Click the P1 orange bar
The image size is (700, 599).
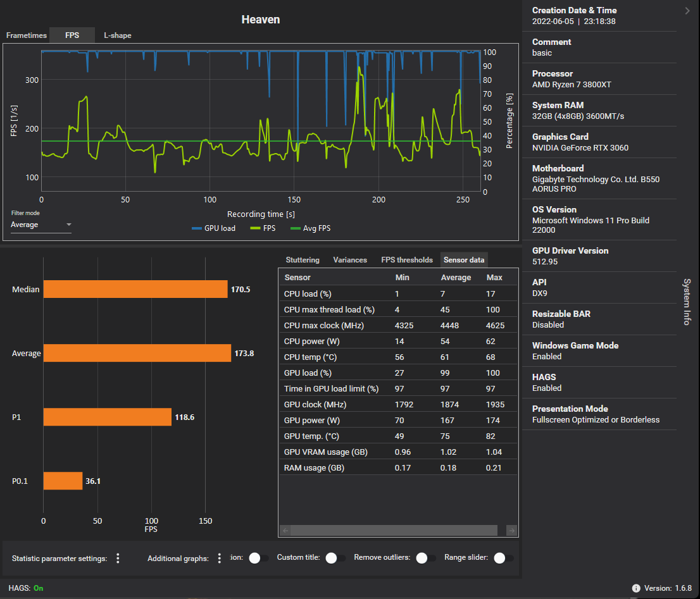[x=107, y=417]
